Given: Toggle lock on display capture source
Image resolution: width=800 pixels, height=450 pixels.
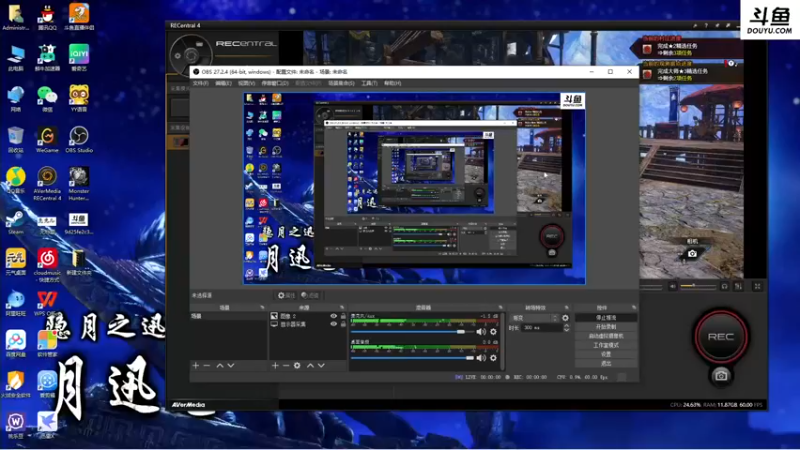Looking at the screenshot, I should pyautogui.click(x=343, y=324).
